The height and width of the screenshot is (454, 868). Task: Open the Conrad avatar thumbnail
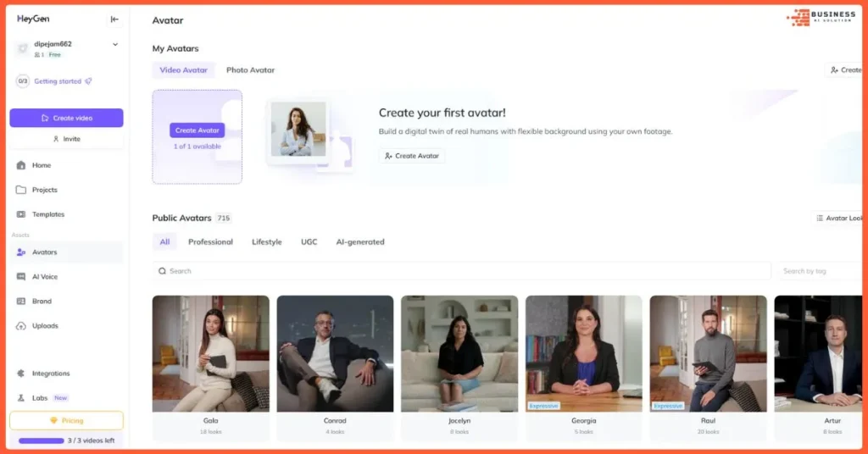[x=335, y=353]
